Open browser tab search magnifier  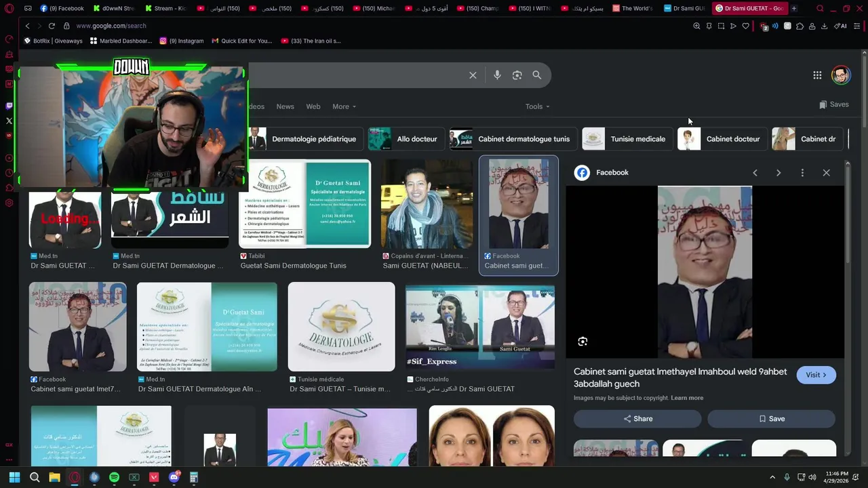820,8
